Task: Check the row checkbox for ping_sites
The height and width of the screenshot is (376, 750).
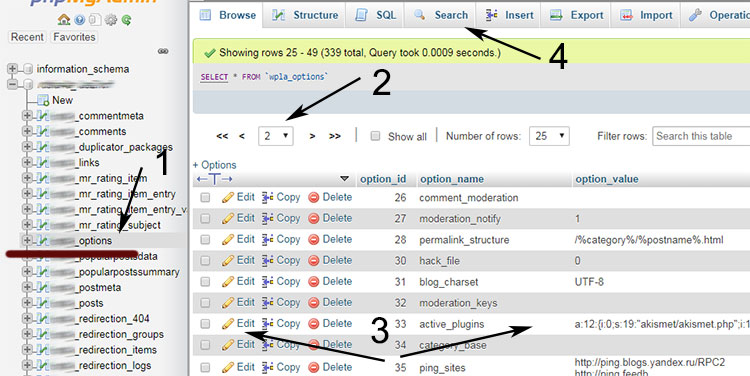Action: (x=205, y=367)
